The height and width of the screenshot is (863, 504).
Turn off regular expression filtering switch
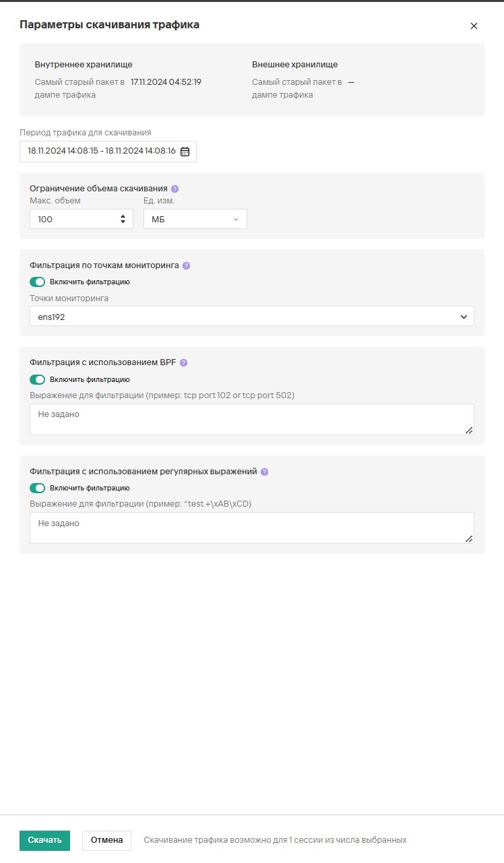tap(37, 488)
